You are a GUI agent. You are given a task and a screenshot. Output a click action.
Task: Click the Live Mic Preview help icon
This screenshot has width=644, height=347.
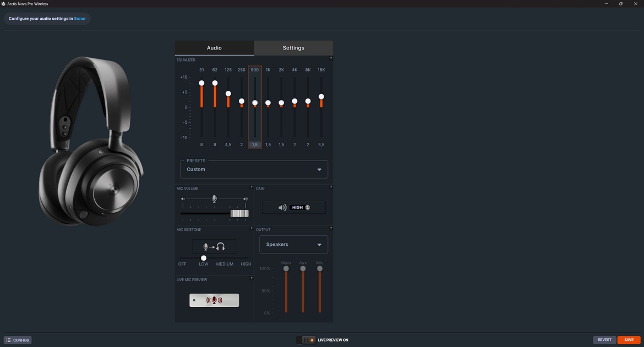tap(252, 278)
